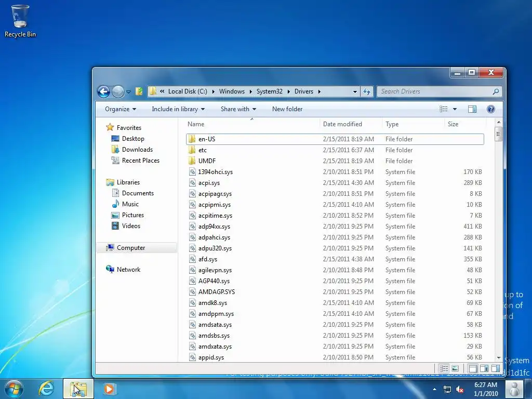Sort by the Size column header
This screenshot has height=399, width=532.
click(x=465, y=124)
